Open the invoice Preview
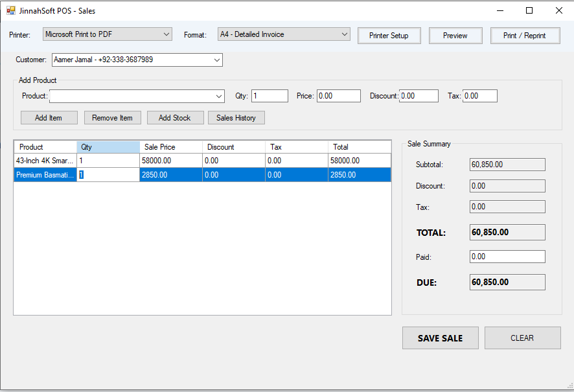574x392 pixels. pos(455,36)
